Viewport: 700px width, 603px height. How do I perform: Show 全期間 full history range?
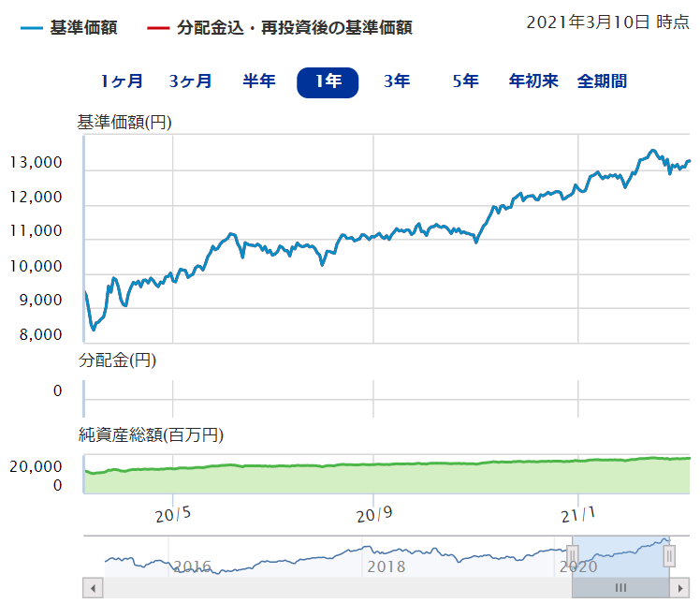602,81
